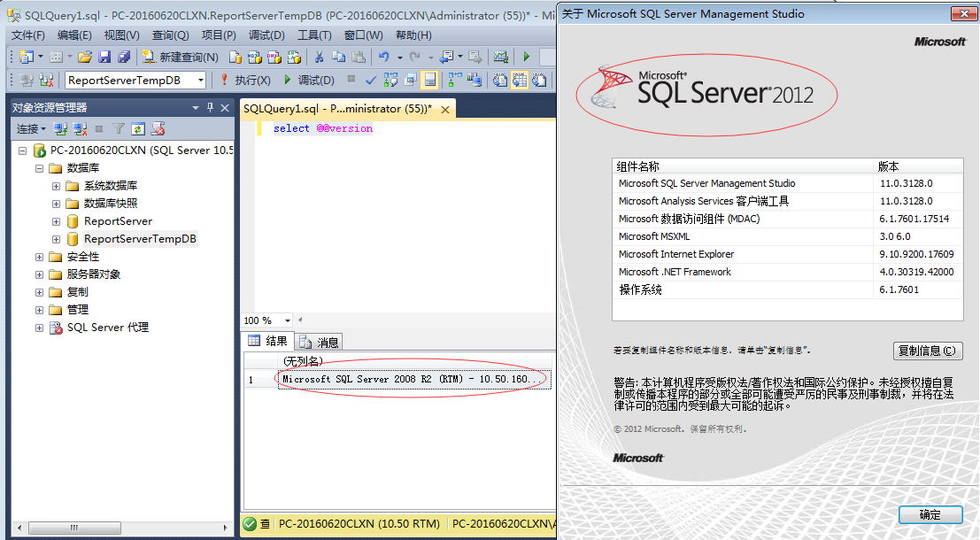This screenshot has height=540, width=980.
Task: Click the Copy icon in the toolbar
Action: [x=339, y=57]
